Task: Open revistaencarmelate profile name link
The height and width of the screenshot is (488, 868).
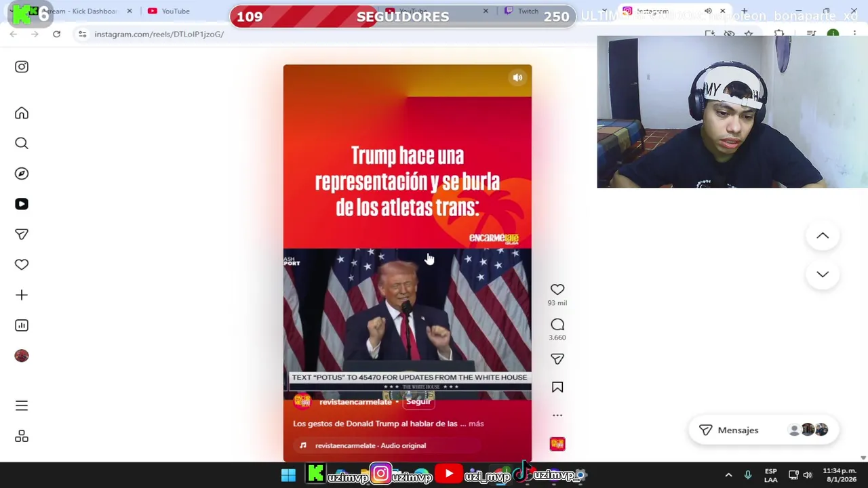Action: pos(355,402)
